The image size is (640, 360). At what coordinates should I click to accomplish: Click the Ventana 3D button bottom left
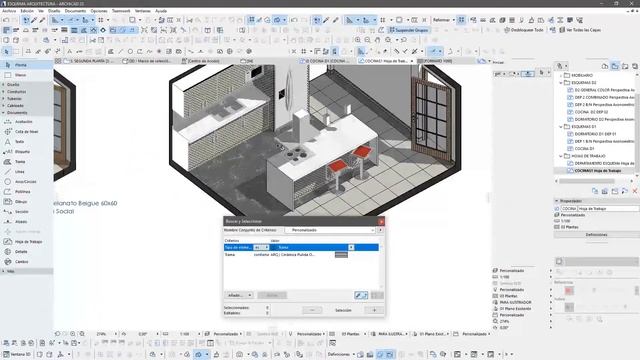[17, 354]
